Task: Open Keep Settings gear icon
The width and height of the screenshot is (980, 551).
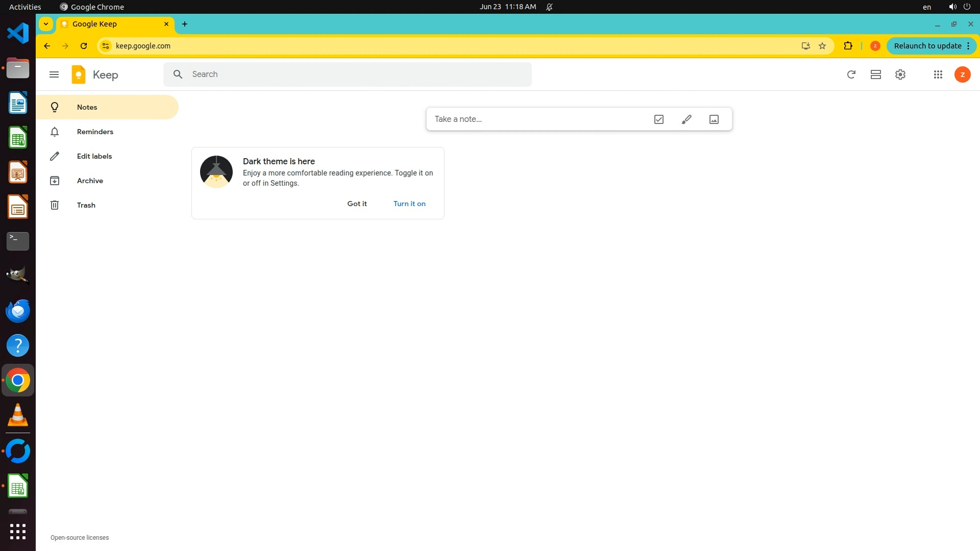Action: point(900,74)
